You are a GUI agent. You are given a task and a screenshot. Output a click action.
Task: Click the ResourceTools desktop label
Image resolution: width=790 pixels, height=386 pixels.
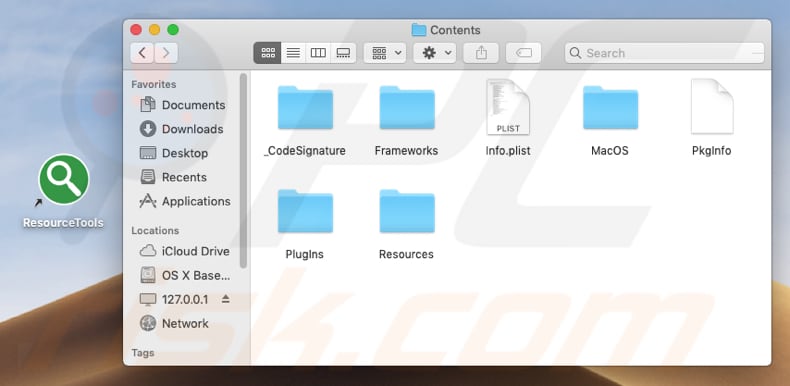pyautogui.click(x=63, y=223)
